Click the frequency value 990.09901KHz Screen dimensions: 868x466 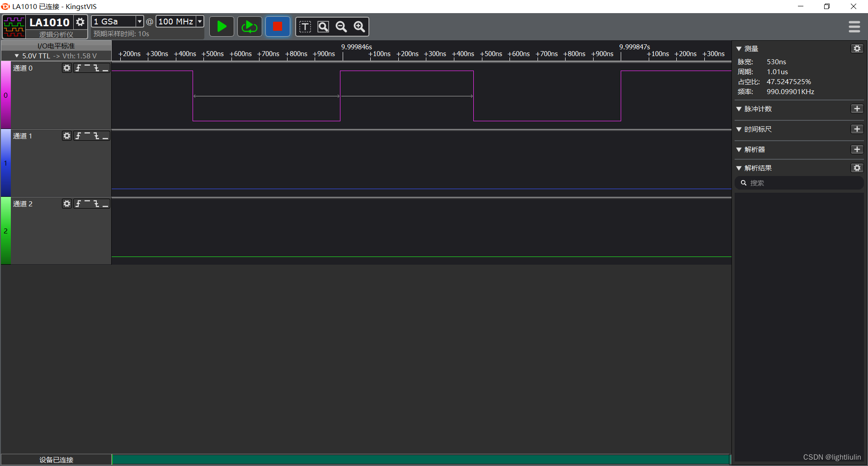790,91
